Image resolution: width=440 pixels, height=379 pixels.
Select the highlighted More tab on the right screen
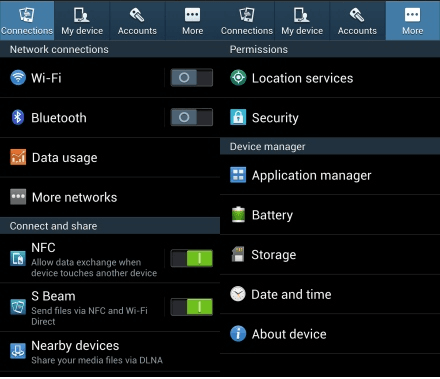tap(413, 21)
